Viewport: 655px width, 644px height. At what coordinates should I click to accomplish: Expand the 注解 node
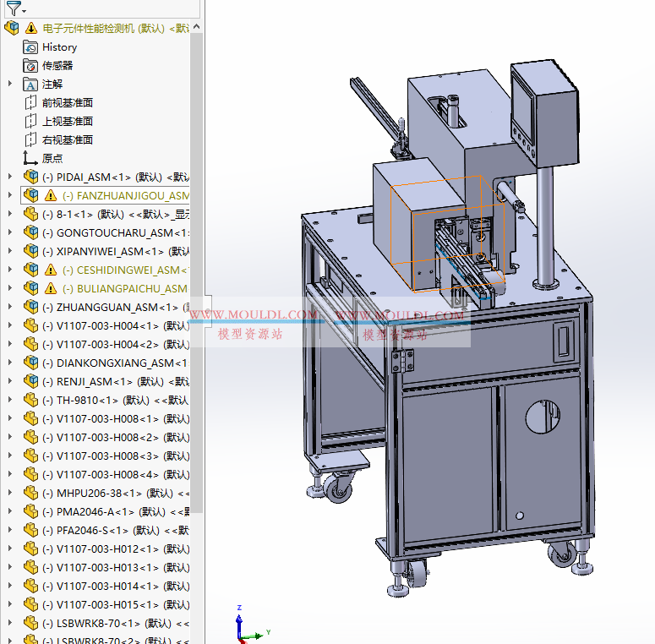[x=10, y=84]
